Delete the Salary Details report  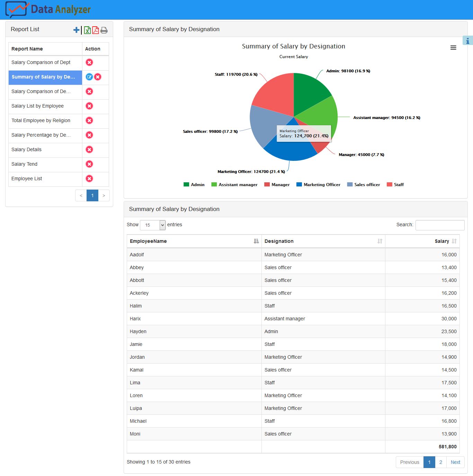(89, 149)
